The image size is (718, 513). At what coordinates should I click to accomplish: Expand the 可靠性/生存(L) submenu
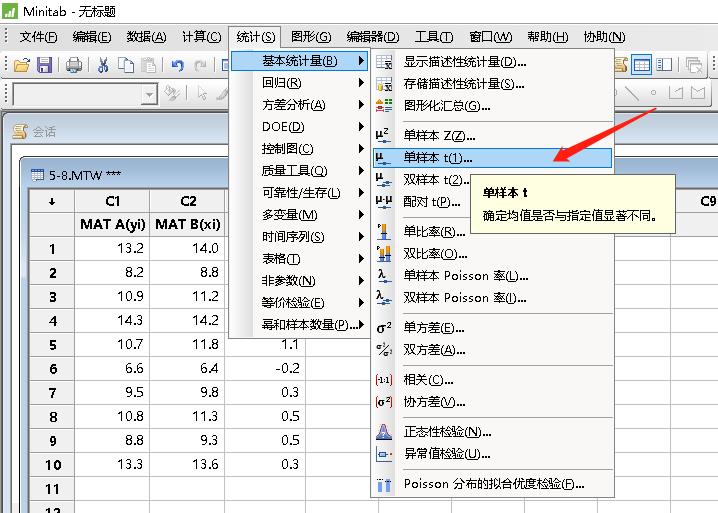[298, 193]
